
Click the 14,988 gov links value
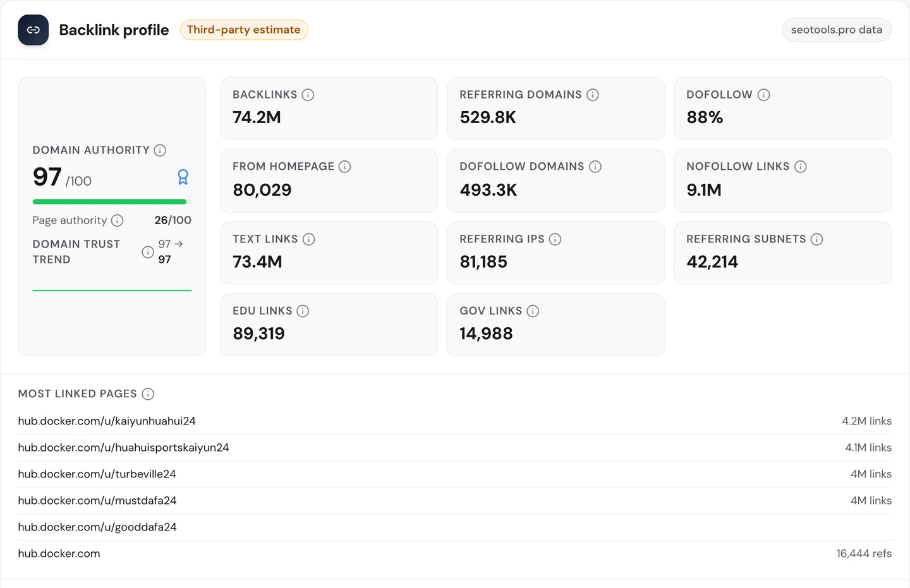tap(486, 334)
